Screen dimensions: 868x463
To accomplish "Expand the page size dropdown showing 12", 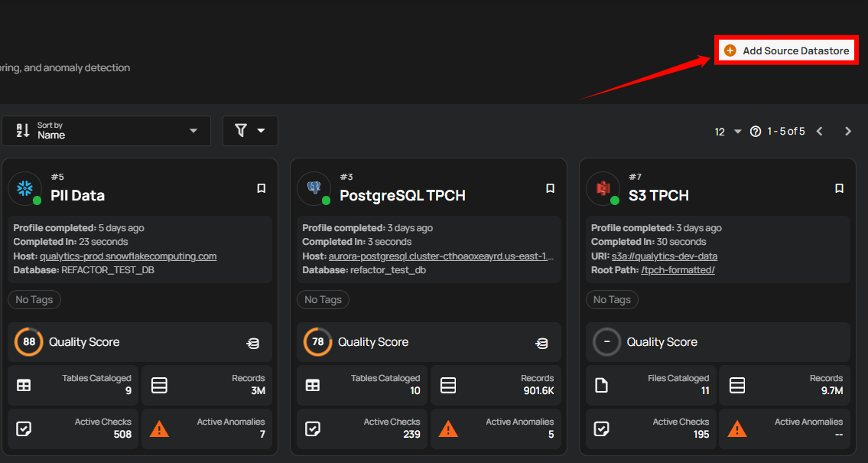I will 728,132.
